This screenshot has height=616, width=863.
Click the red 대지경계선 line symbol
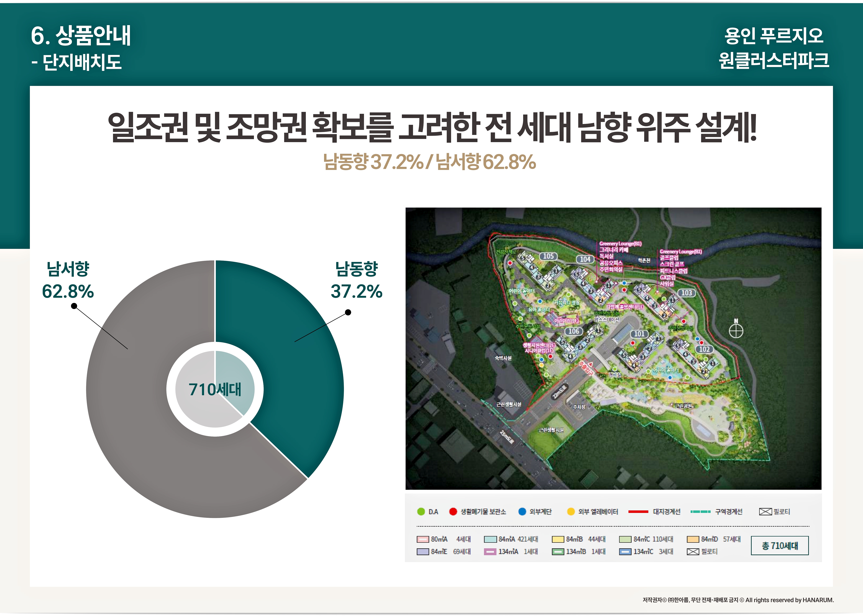(638, 512)
